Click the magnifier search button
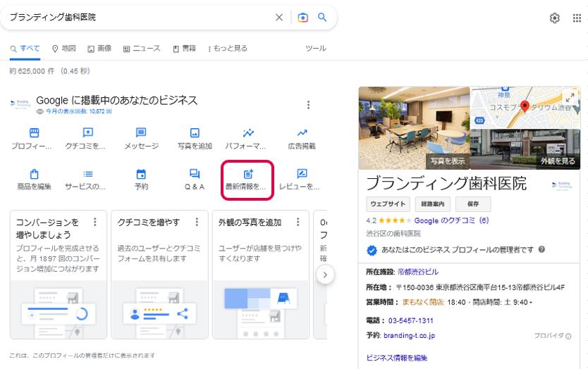Viewport: 588px width, 369px height. [322, 17]
